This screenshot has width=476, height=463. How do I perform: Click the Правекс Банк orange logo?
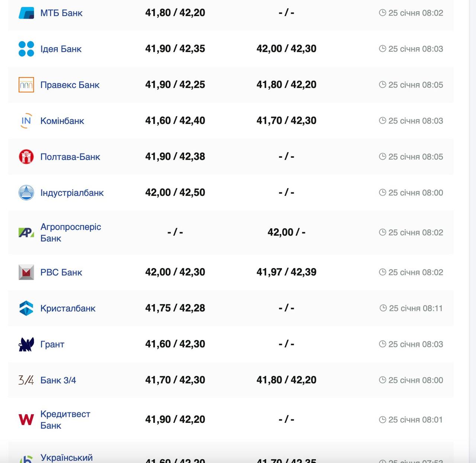coord(26,85)
